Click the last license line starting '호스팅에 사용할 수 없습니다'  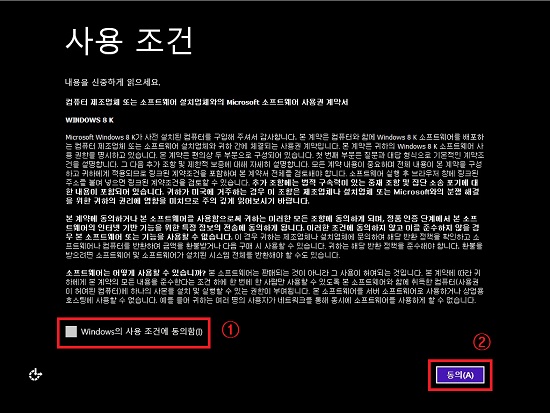pyautogui.click(x=270, y=300)
